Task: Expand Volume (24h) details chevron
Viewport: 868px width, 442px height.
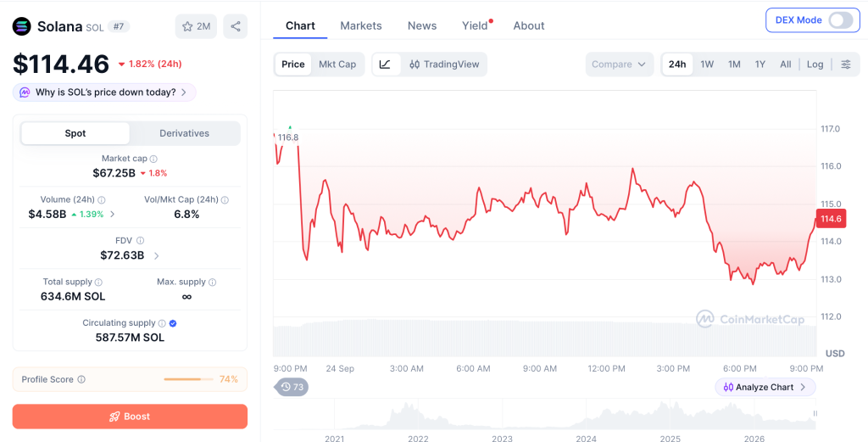Action: pos(113,215)
